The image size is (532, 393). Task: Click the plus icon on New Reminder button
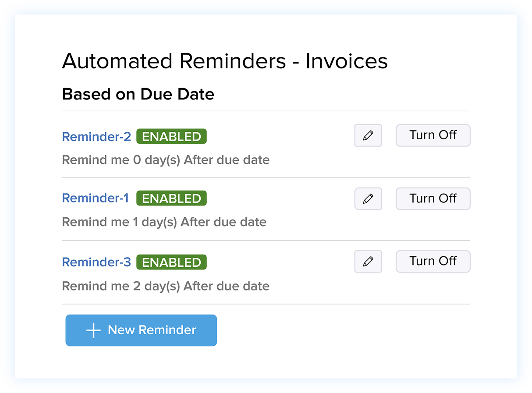tap(93, 330)
